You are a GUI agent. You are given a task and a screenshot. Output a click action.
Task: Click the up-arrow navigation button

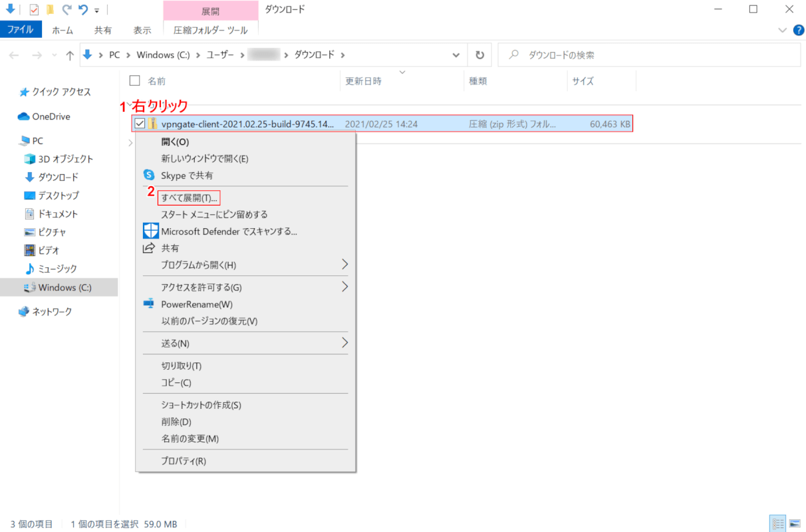point(70,56)
